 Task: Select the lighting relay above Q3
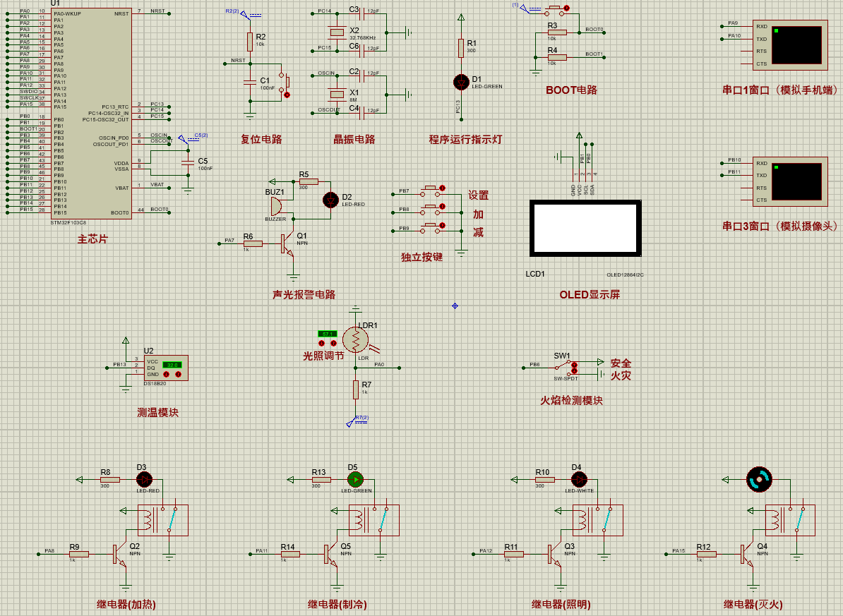tap(598, 520)
